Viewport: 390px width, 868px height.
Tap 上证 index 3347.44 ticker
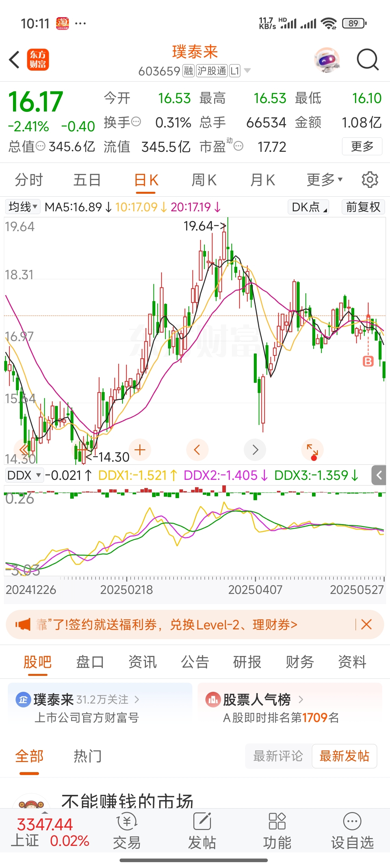tap(50, 832)
